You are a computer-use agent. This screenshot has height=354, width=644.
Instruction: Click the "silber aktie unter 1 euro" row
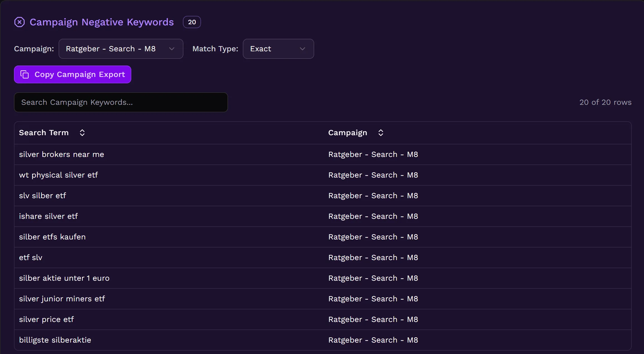click(x=64, y=278)
